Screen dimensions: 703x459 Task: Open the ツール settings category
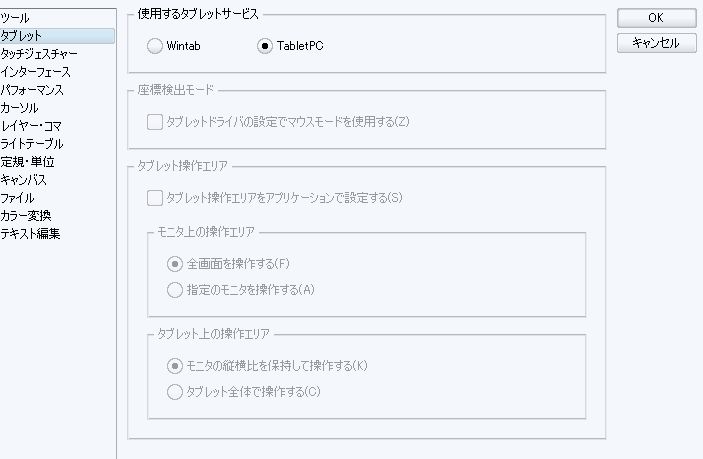pyautogui.click(x=16, y=18)
